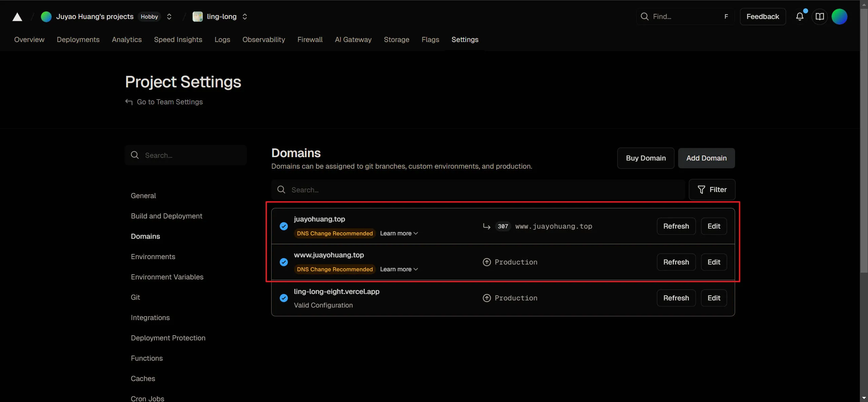Click the 307 redirect arrow icon
Image resolution: width=868 pixels, height=402 pixels.
click(x=487, y=226)
